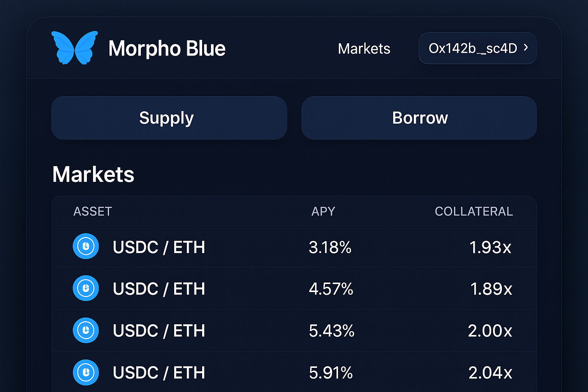Click the blue token badge in the 2.00x collateral row
Image resolution: width=588 pixels, height=392 pixels.
click(86, 330)
